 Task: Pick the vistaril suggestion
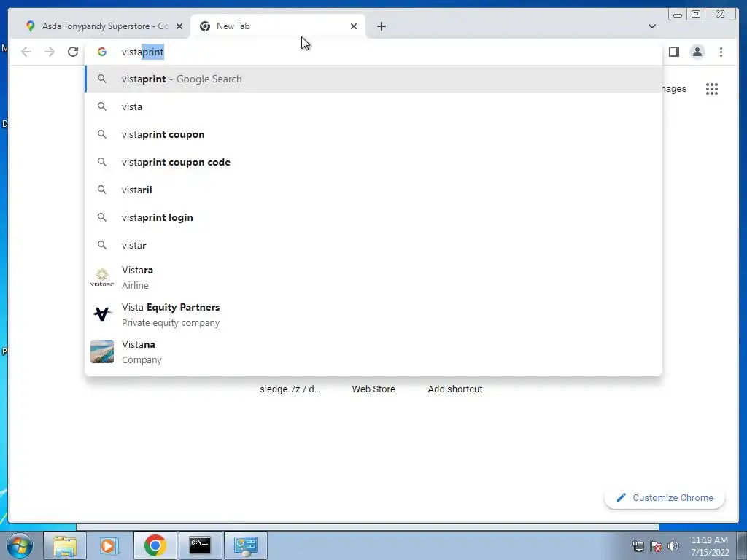[x=373, y=190]
